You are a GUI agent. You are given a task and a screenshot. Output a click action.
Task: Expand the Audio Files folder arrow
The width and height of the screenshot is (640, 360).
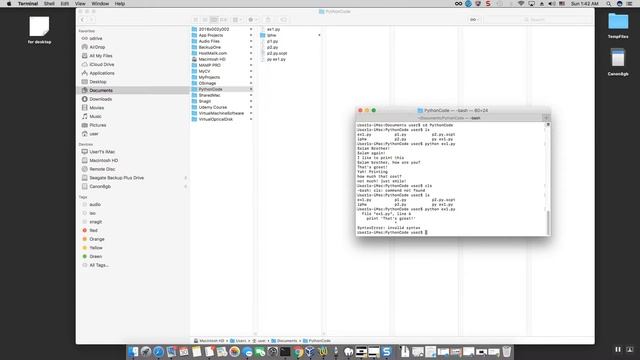(x=251, y=41)
